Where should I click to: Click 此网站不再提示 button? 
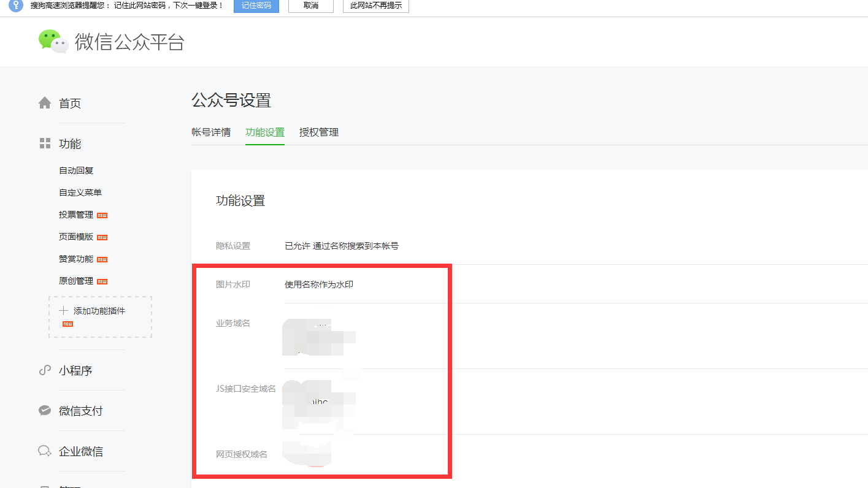(375, 6)
